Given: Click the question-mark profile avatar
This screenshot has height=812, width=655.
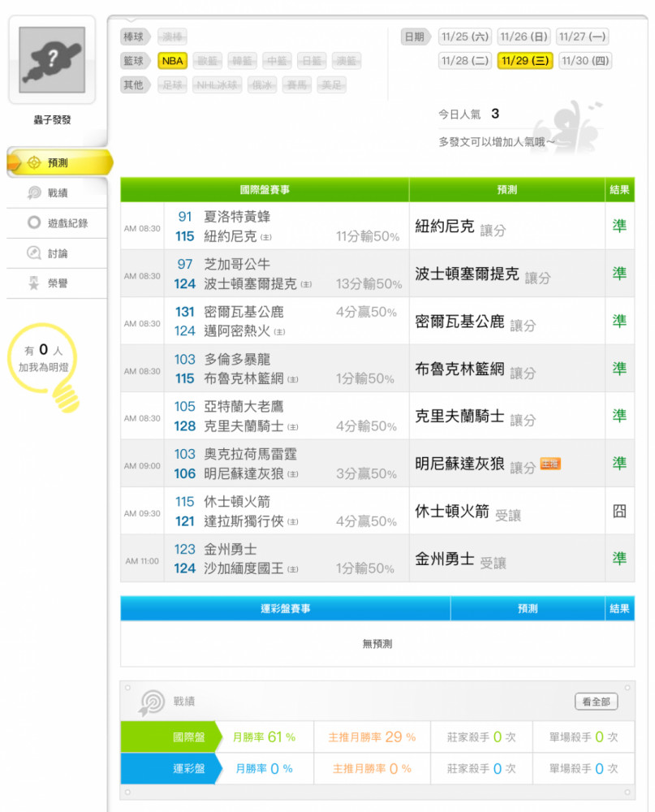Looking at the screenshot, I should coord(52,59).
